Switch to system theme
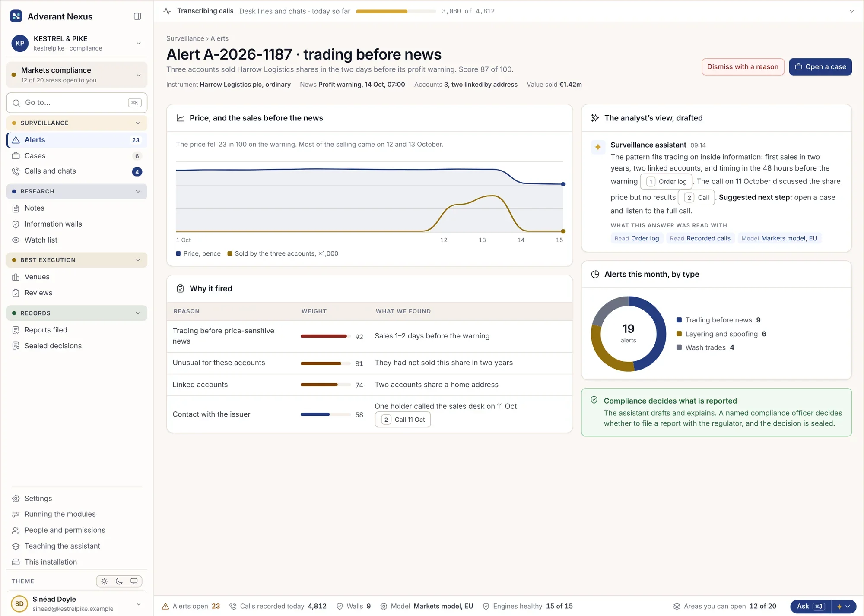Screen dimensions: 864x616 [134, 581]
